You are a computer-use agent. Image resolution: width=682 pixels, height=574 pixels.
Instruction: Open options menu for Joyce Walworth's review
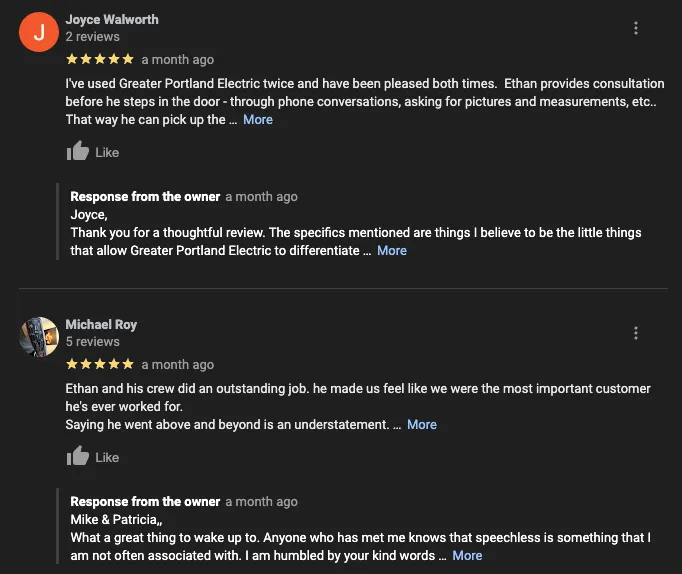[x=636, y=28]
